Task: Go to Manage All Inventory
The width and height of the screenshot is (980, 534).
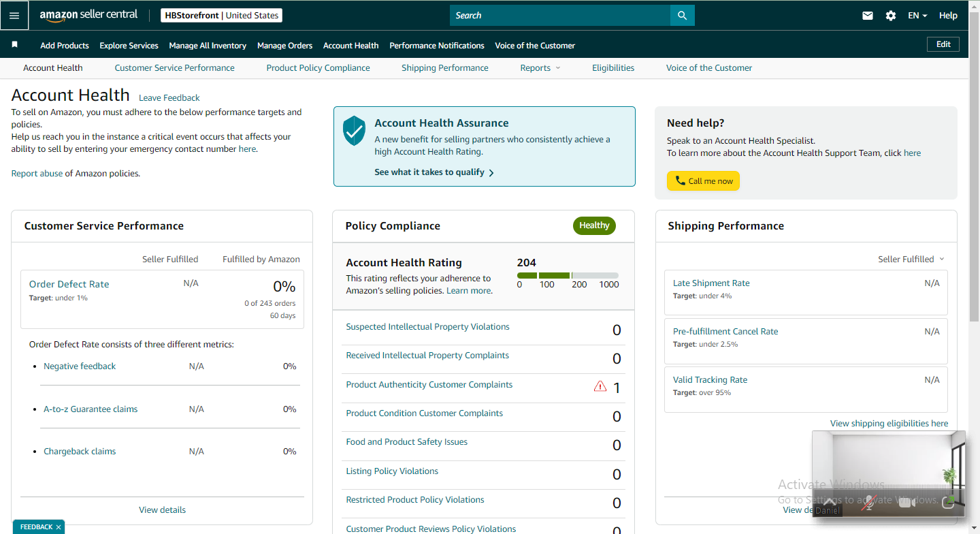Action: click(208, 46)
